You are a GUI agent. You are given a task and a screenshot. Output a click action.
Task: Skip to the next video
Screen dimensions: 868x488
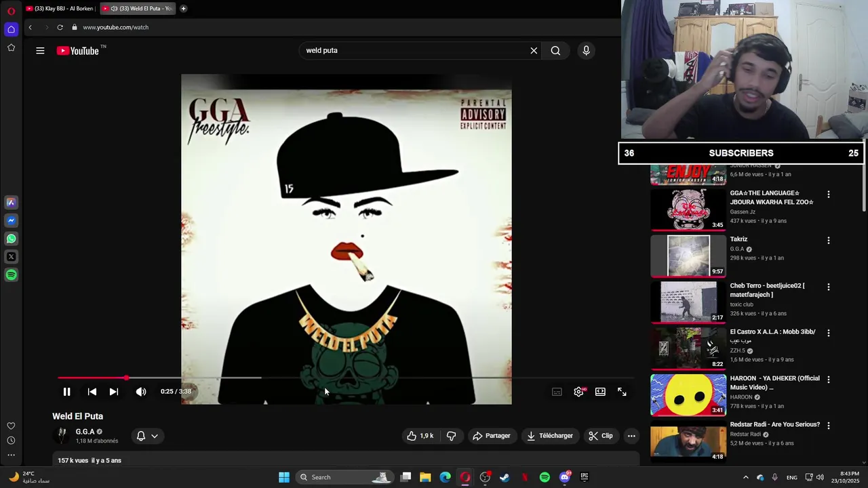click(x=114, y=392)
